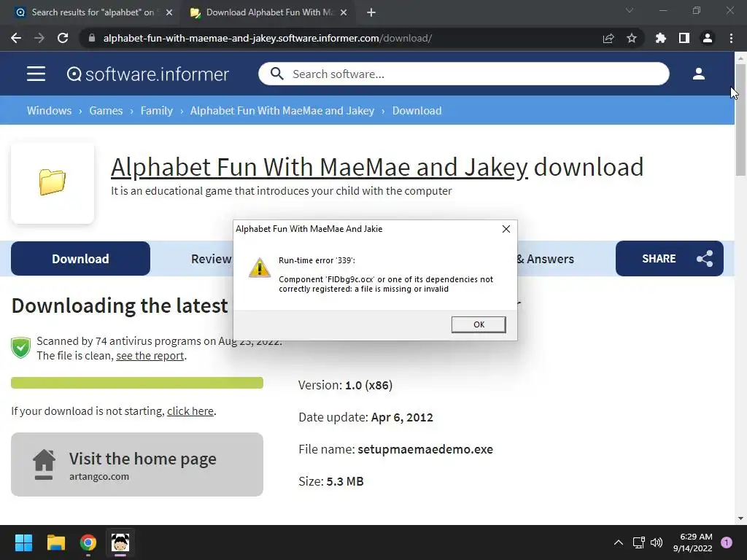Go to Games breadcrumb
747x560 pixels.
pos(106,111)
